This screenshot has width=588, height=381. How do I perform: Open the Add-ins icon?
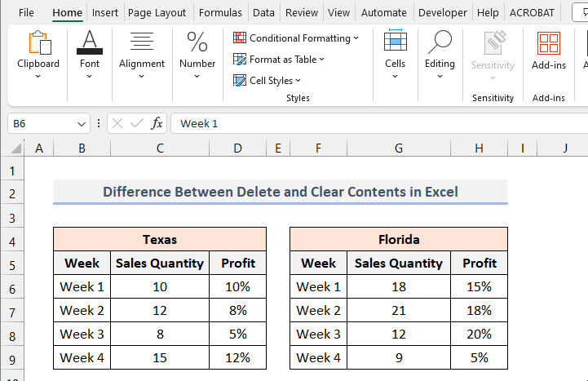tap(549, 43)
